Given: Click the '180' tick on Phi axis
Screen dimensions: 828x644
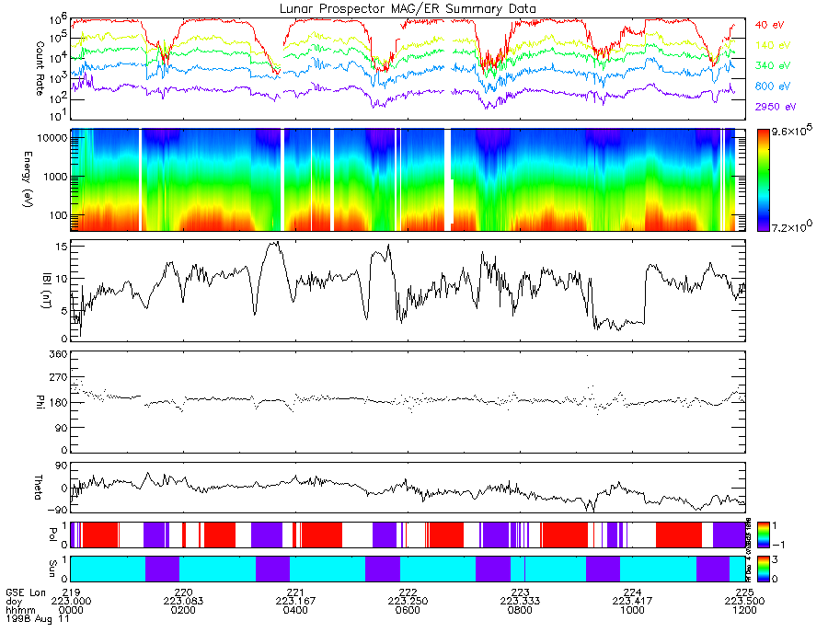Looking at the screenshot, I should pyautogui.click(x=59, y=403).
